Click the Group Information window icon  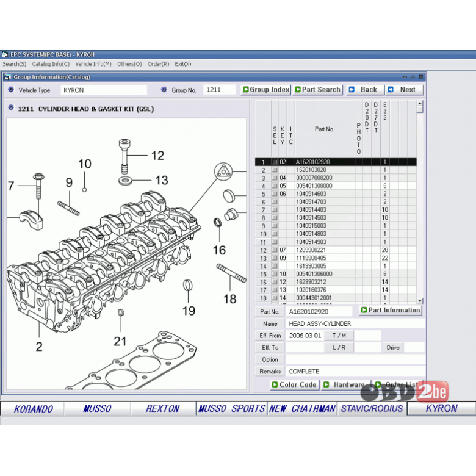[x=7, y=77]
